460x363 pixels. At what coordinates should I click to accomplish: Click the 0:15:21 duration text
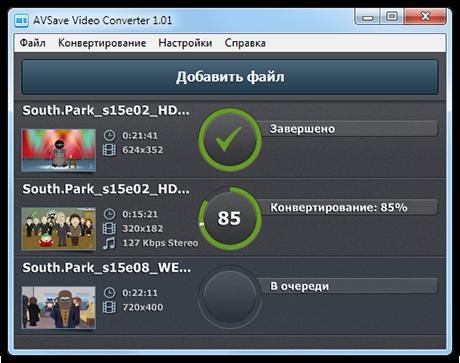coord(140,214)
